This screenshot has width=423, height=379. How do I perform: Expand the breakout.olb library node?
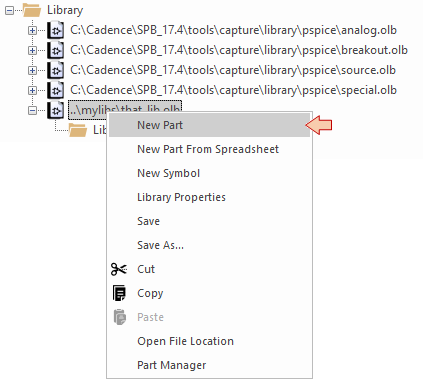(32, 51)
